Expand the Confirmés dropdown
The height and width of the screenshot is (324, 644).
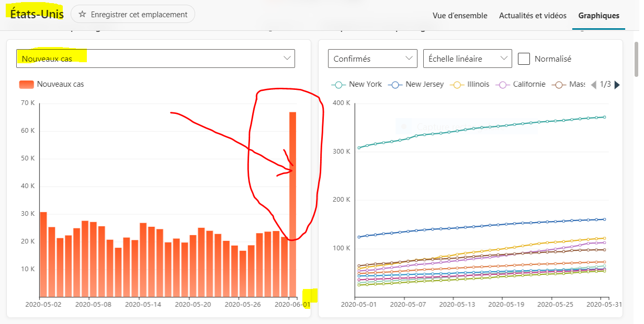coord(372,59)
